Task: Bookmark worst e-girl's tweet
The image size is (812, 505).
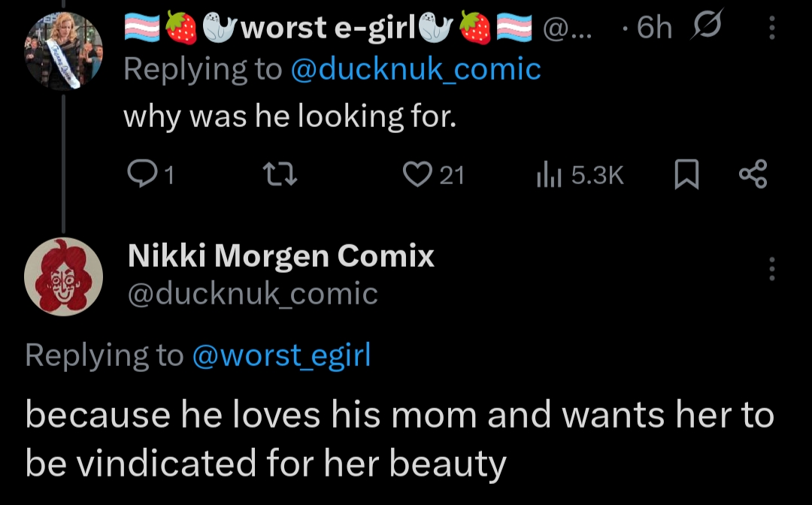Action: (684, 175)
